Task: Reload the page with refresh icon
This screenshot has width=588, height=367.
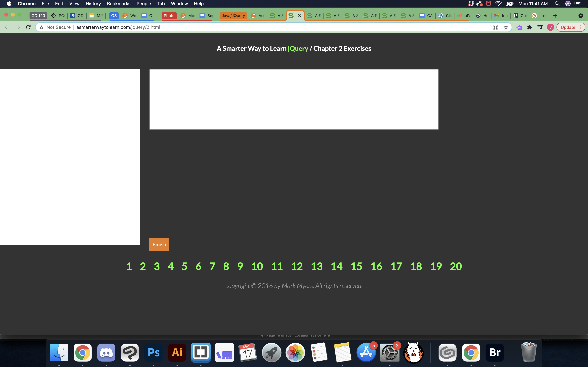Action: pyautogui.click(x=28, y=27)
